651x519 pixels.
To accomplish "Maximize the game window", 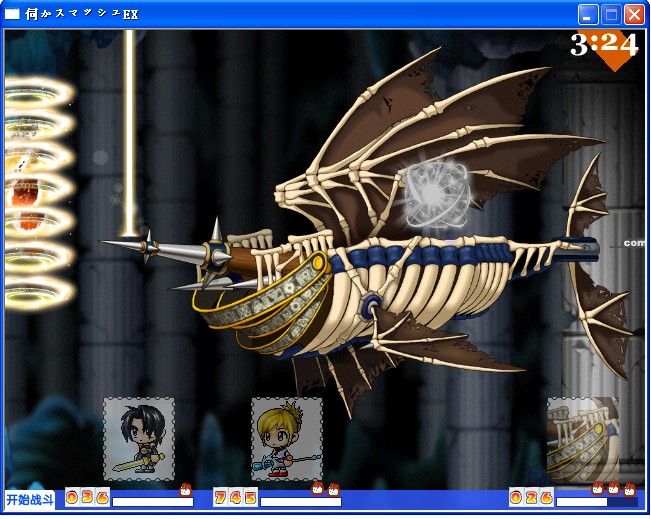I will pos(611,15).
